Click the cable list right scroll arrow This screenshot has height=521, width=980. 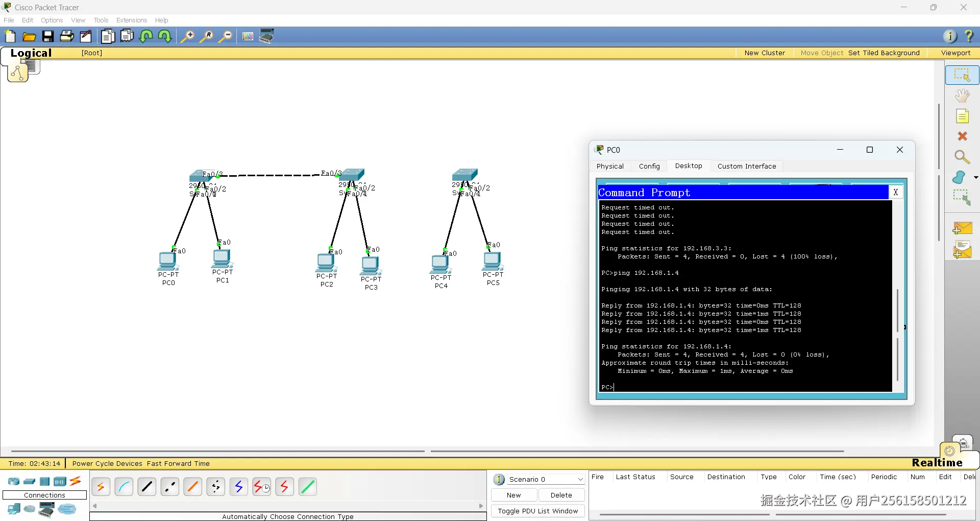click(481, 506)
